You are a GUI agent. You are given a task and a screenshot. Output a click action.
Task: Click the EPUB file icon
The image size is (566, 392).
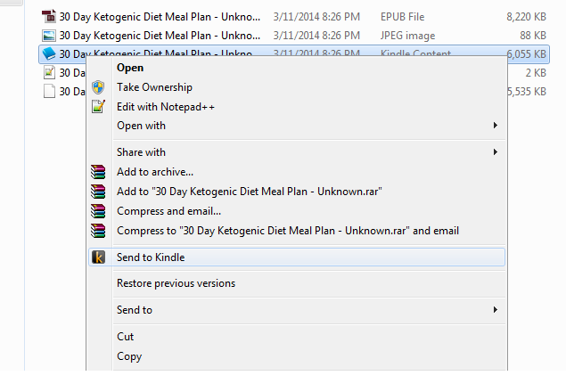[x=49, y=17]
